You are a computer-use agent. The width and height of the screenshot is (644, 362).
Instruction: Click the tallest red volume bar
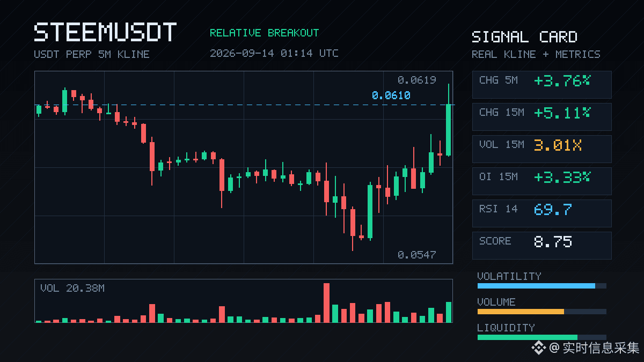click(326, 302)
